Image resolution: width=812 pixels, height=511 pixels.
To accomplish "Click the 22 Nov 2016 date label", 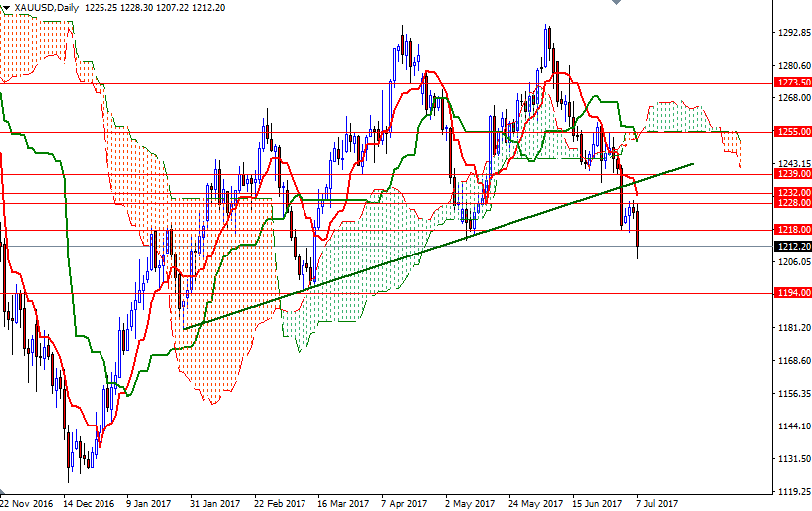I will point(27,503).
